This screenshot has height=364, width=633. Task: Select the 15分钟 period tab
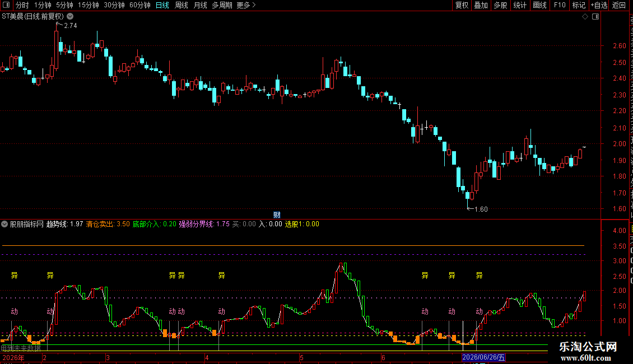pyautogui.click(x=89, y=5)
